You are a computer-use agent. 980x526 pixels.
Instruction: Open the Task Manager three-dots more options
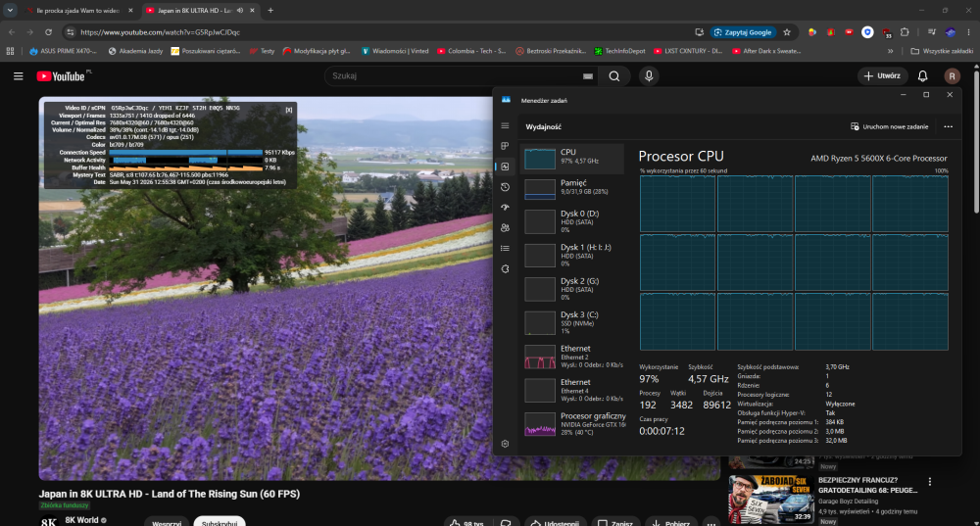click(948, 126)
